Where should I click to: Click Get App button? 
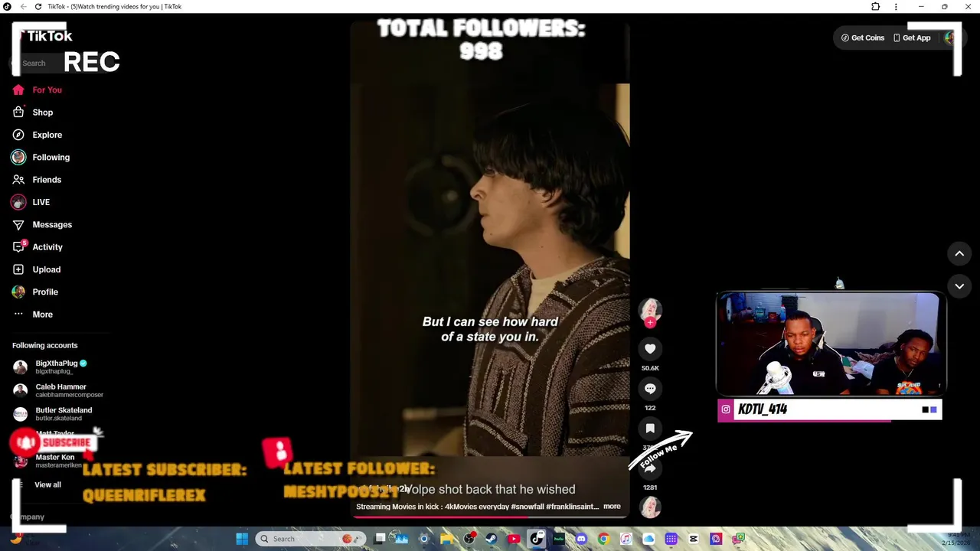pos(912,37)
